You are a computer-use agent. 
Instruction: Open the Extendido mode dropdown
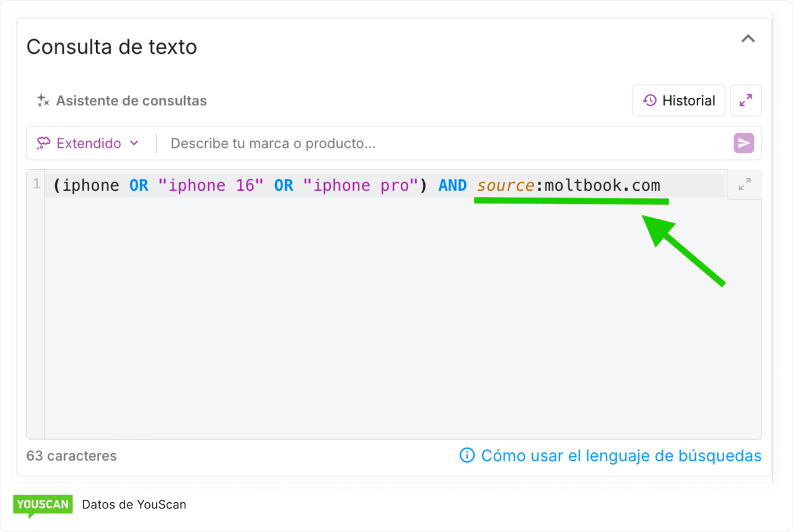coord(88,143)
